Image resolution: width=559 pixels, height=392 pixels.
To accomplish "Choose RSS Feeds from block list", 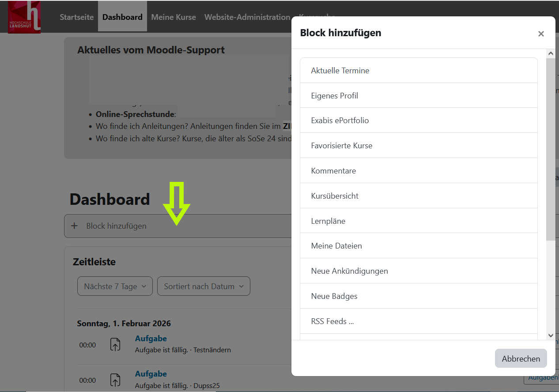I will click(x=332, y=321).
